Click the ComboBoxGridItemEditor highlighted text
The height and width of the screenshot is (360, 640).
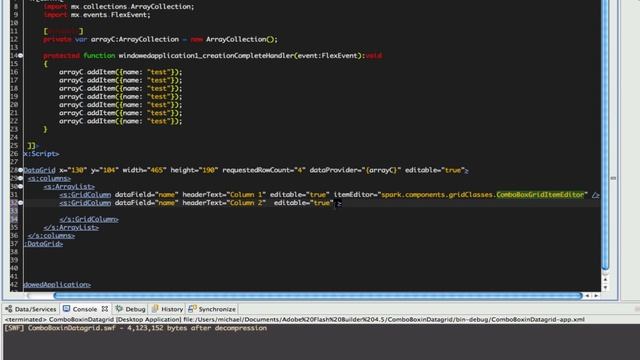[x=540, y=195]
